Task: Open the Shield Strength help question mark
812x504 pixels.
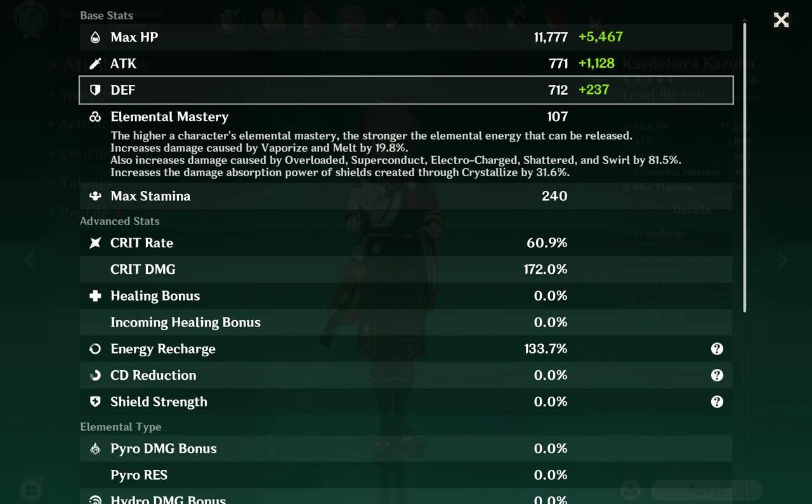Action: click(x=717, y=402)
